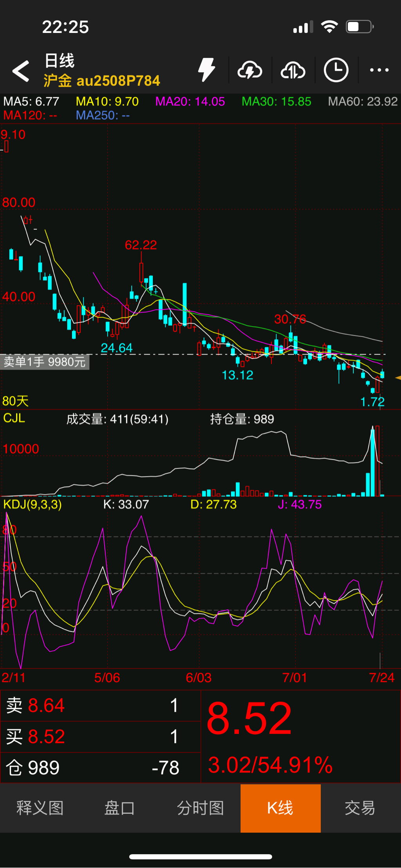
Task: Tap the 2/11 date axis label
Action: [14, 678]
